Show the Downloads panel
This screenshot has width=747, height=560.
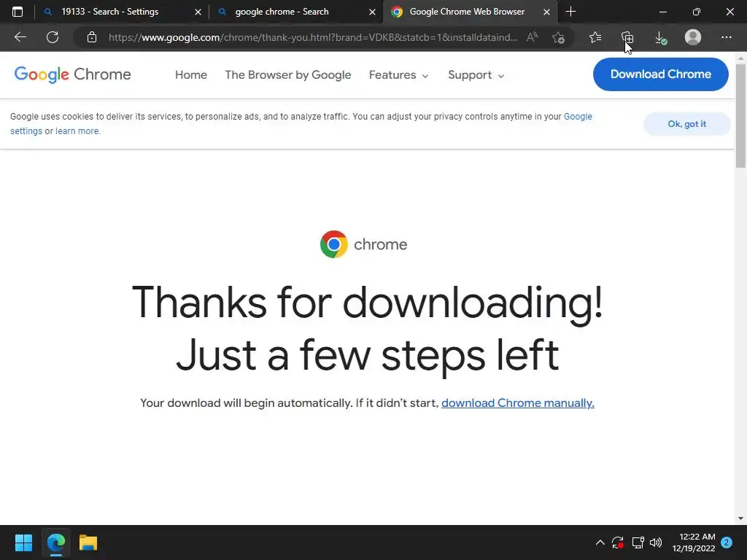660,38
